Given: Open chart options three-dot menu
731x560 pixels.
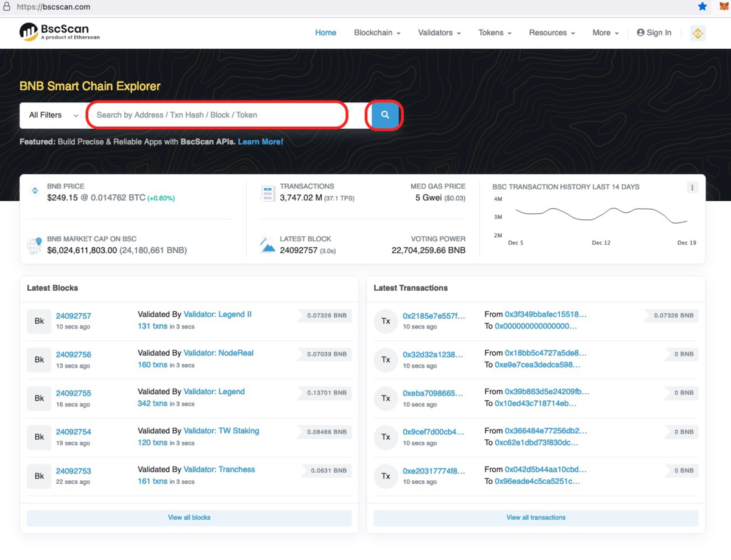Looking at the screenshot, I should click(x=692, y=188).
